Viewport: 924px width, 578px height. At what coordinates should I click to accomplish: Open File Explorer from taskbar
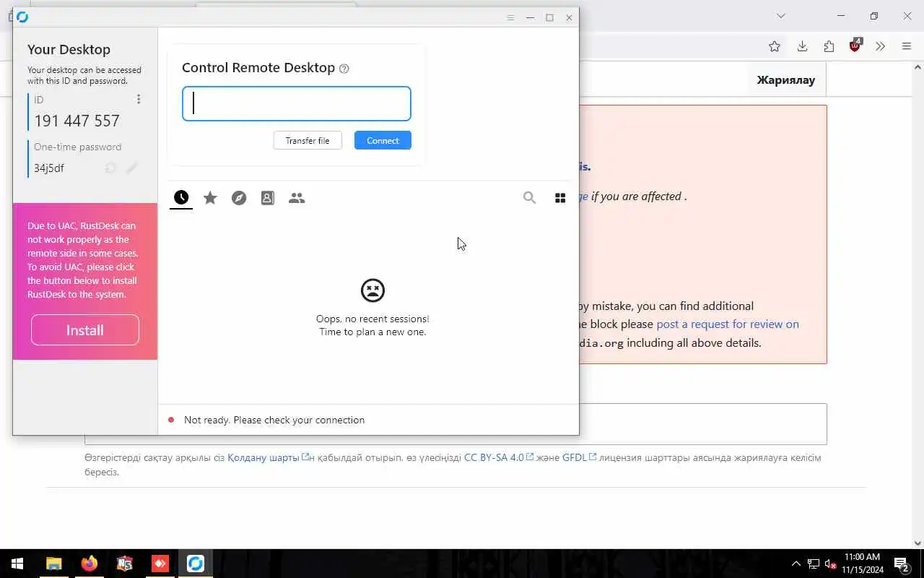click(x=54, y=564)
